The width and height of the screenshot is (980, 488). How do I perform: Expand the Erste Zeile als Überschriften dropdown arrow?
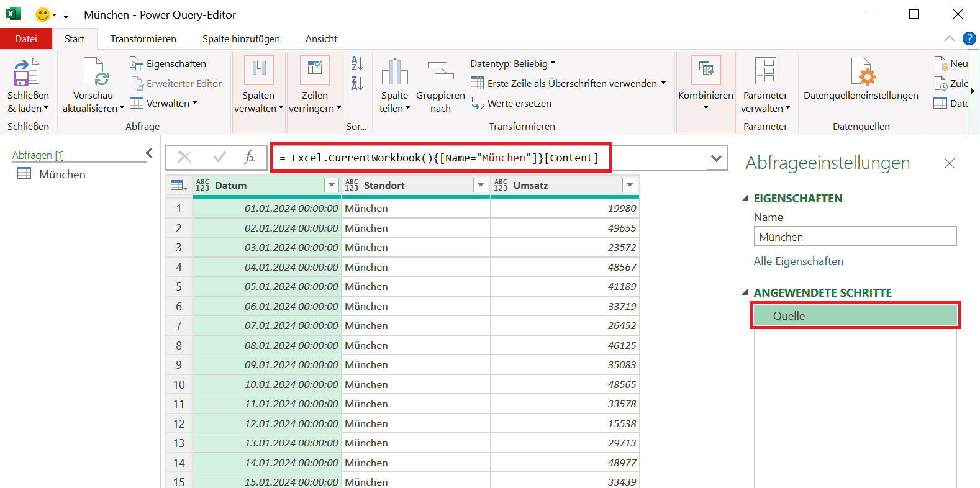click(x=663, y=83)
